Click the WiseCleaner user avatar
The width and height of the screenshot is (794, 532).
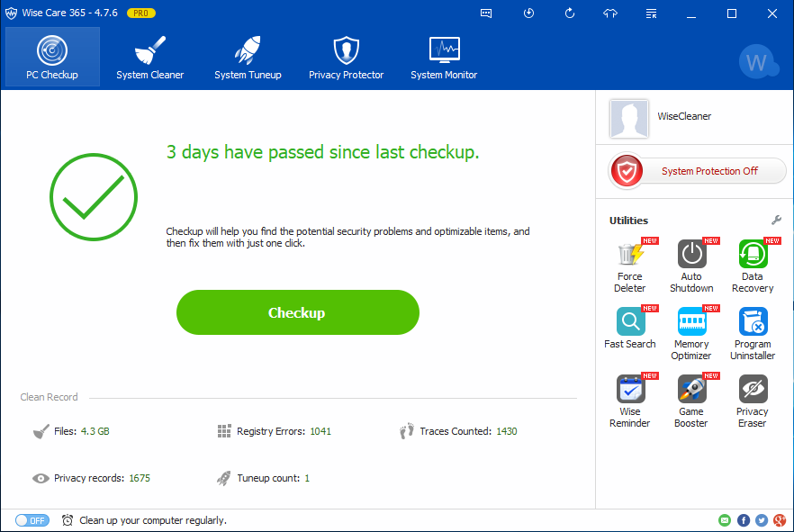coord(629,118)
